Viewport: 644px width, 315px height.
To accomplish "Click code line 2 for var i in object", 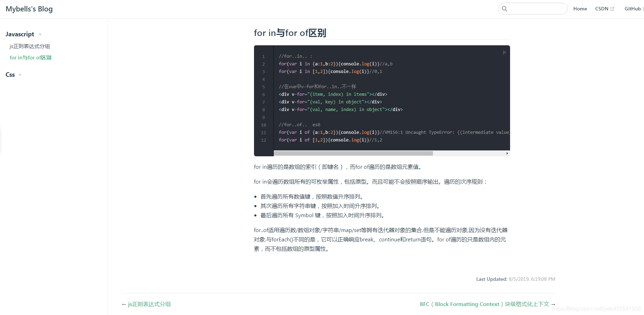I will click(336, 64).
